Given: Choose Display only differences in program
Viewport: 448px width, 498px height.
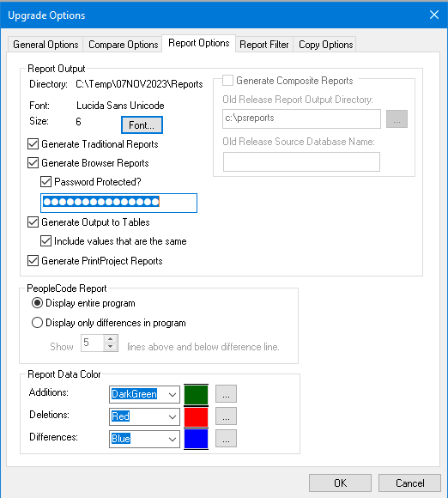Looking at the screenshot, I should [37, 323].
